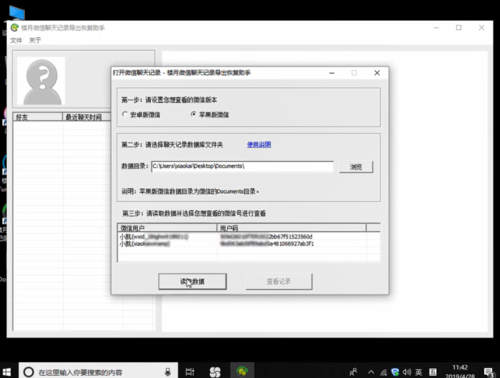Expand hidden system tray icons
The height and width of the screenshot is (378, 500).
coord(371,372)
